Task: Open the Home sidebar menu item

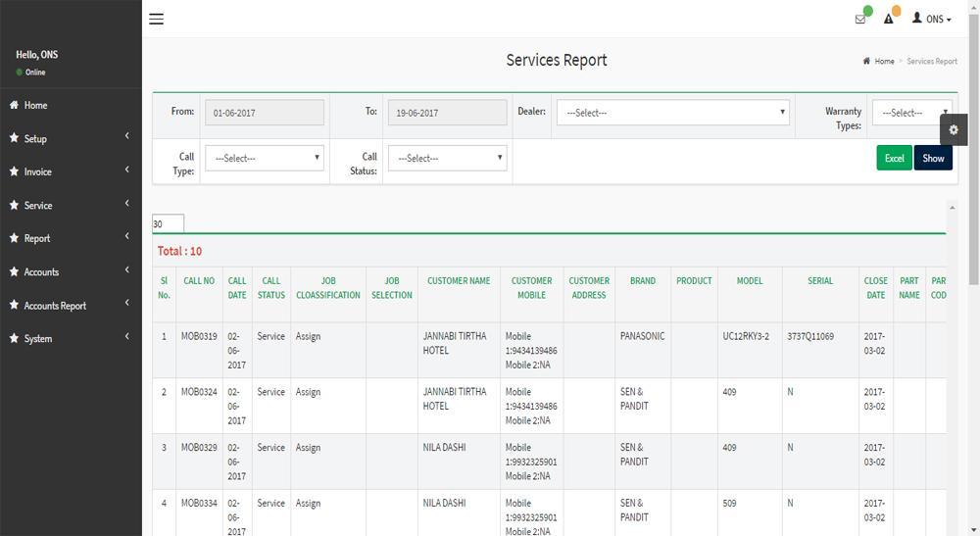Action: 71,105
